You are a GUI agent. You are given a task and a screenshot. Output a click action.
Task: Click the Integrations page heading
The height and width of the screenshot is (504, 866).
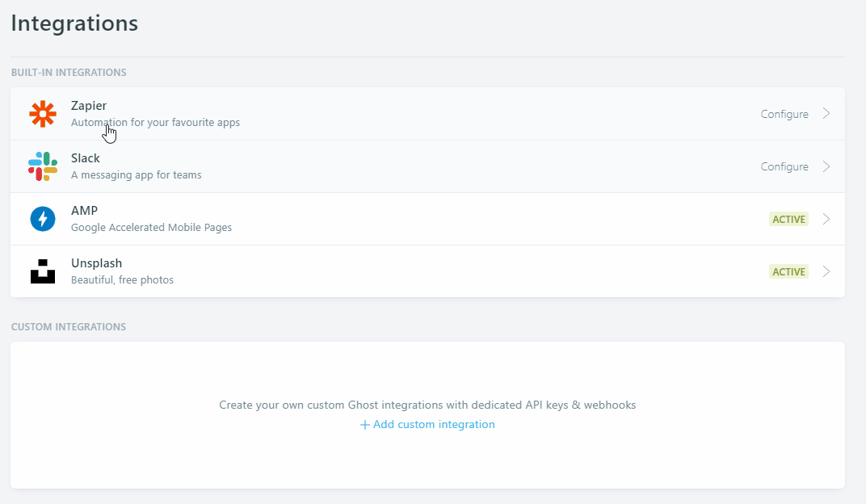pyautogui.click(x=74, y=23)
